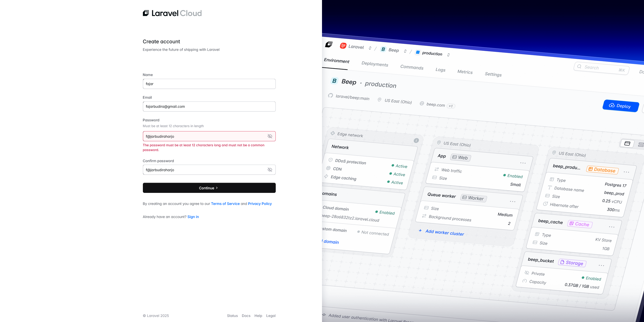Click the Confirm password input field
644x322 pixels.
[209, 170]
